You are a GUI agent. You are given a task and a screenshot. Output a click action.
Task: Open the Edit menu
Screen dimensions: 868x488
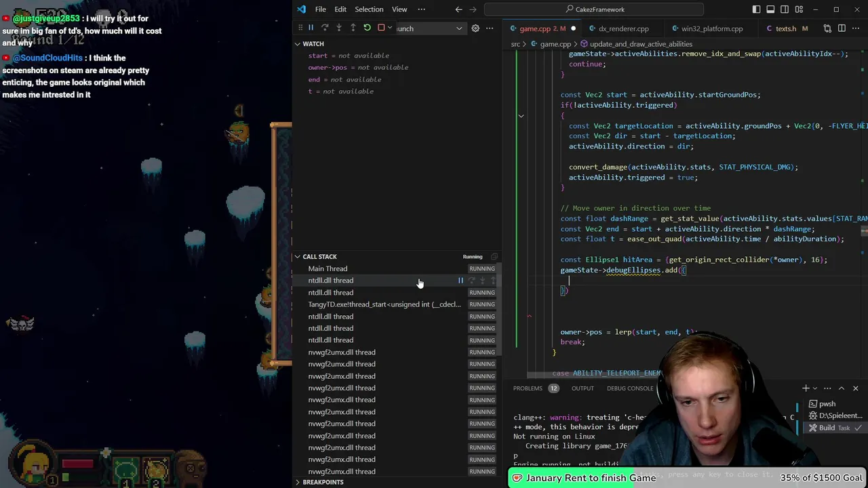coord(340,9)
